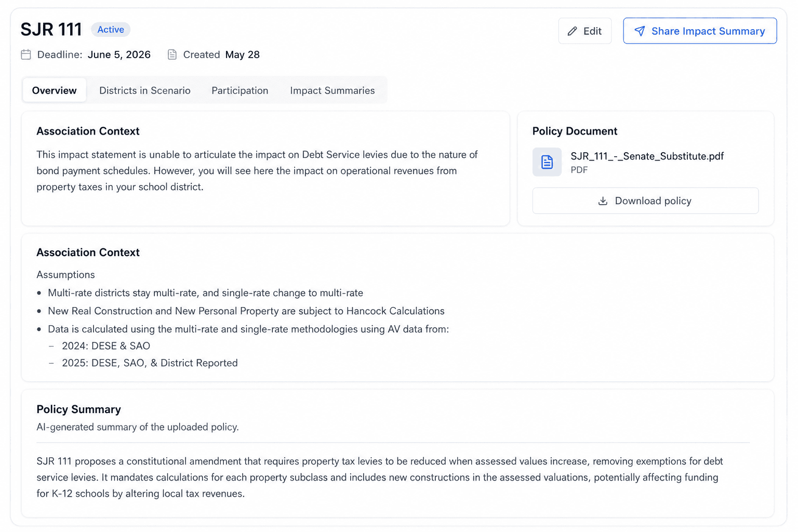Click file name SJR_111_-_Senate_Substitute.pdf
The image size is (798, 532).
pyautogui.click(x=647, y=156)
